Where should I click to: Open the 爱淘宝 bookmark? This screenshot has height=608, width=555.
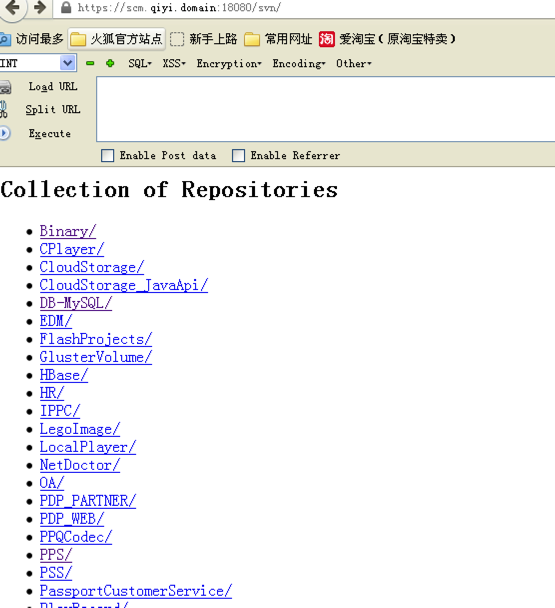(387, 39)
